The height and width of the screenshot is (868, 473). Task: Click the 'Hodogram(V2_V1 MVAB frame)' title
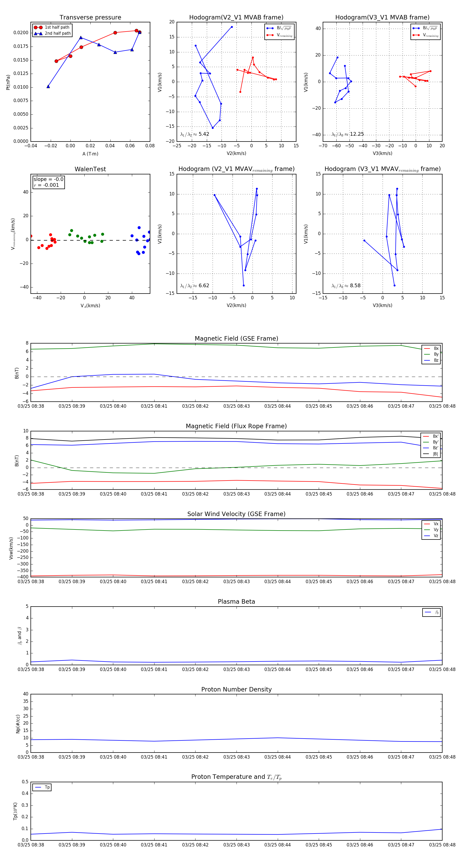click(x=236, y=18)
